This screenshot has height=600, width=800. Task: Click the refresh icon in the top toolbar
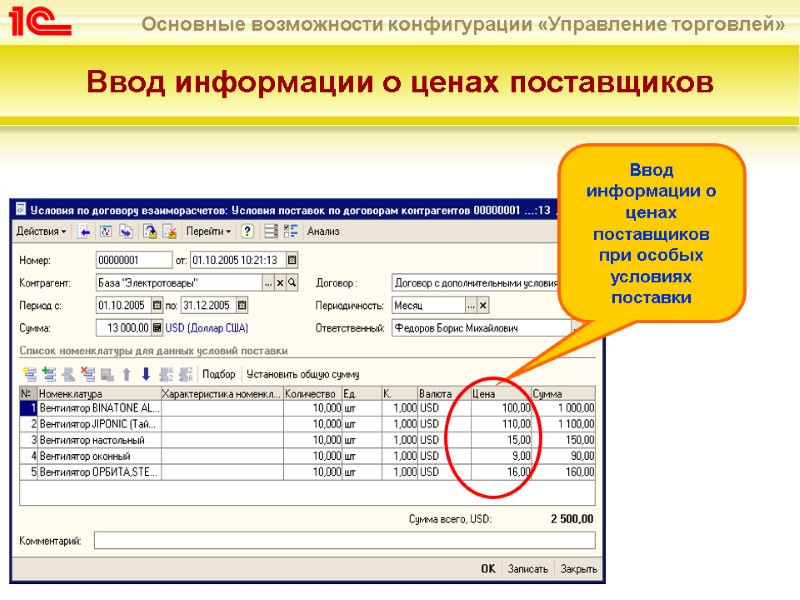[x=105, y=232]
